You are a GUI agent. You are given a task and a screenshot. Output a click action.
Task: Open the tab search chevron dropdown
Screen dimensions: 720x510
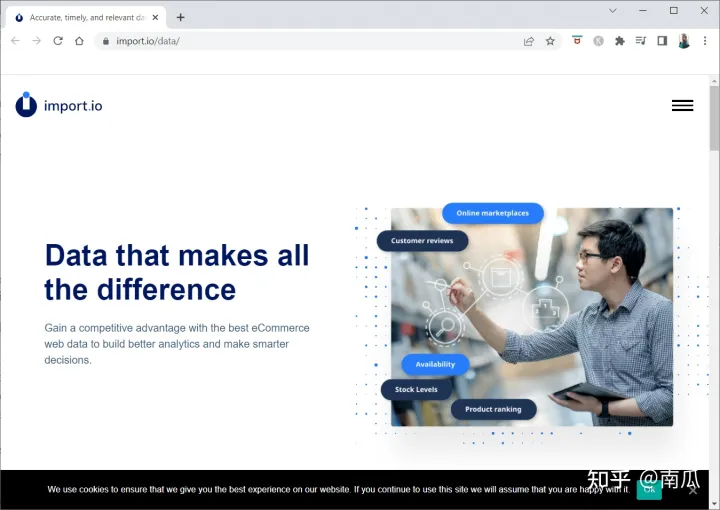pos(613,11)
